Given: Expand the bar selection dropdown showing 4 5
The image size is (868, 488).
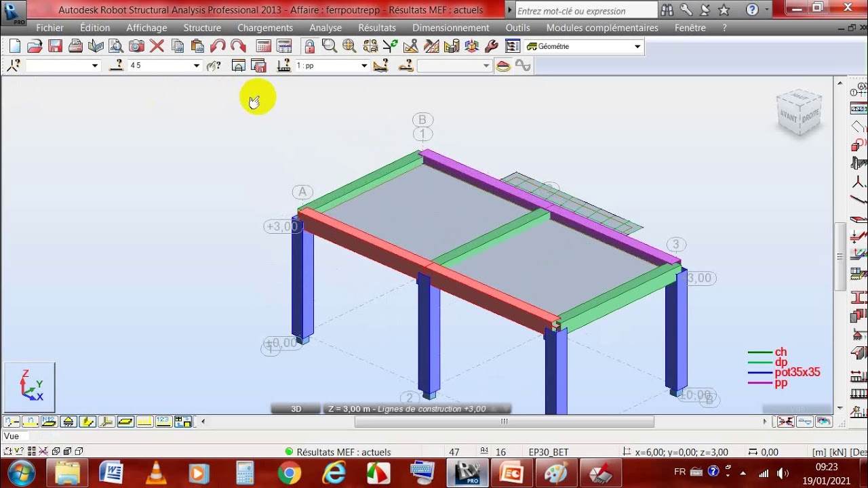Looking at the screenshot, I should click(x=197, y=66).
